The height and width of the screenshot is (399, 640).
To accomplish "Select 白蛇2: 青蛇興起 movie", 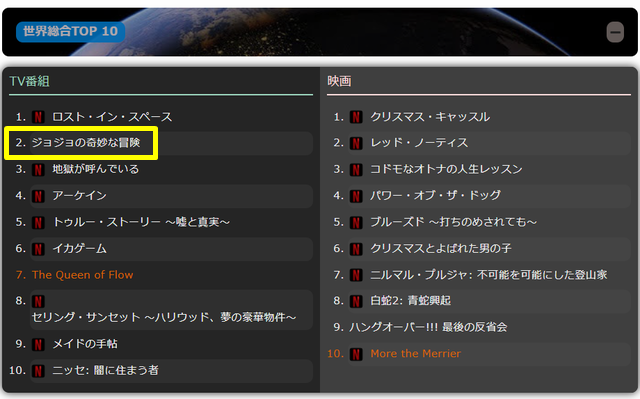I will click(411, 301).
